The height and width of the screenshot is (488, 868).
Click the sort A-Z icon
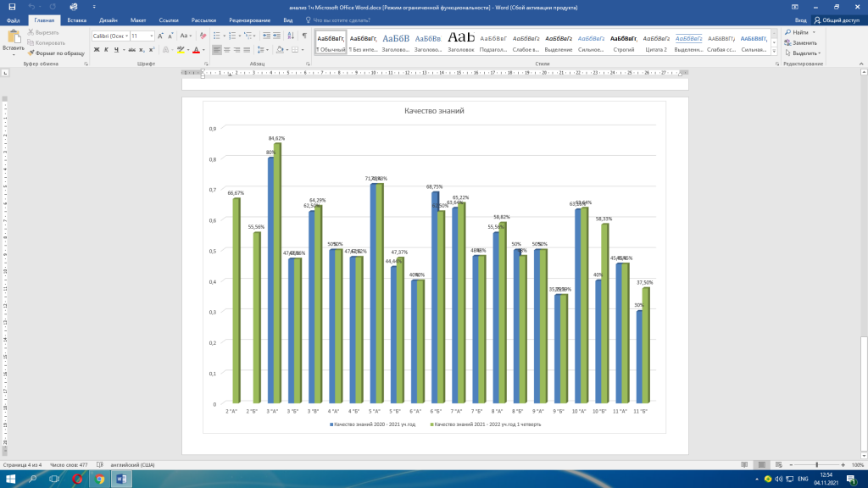(289, 36)
